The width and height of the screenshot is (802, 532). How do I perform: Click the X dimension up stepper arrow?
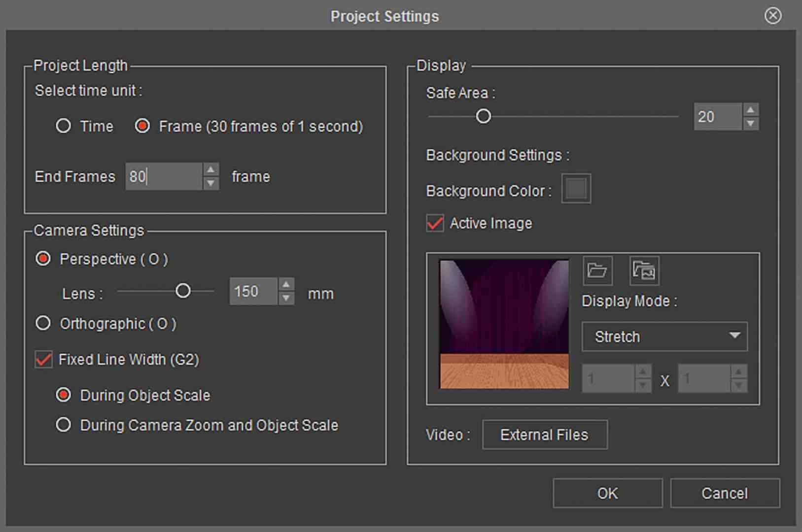pyautogui.click(x=642, y=371)
